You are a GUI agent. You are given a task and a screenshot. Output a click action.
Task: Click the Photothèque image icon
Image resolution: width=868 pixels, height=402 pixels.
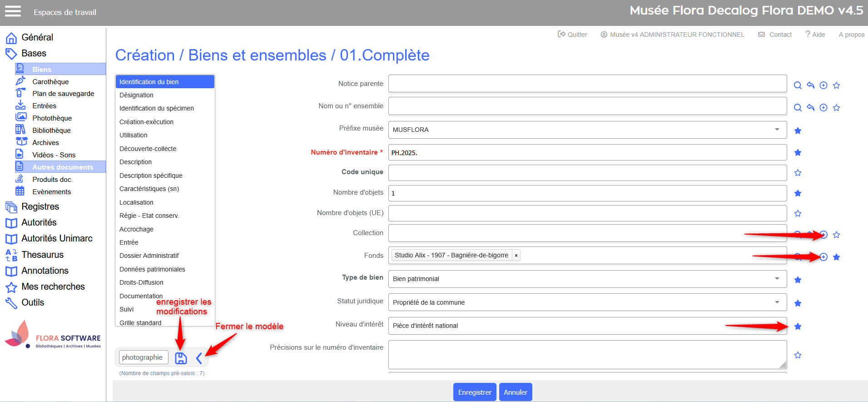pyautogui.click(x=20, y=117)
